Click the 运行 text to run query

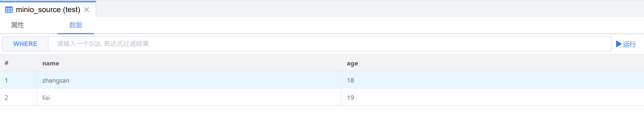pyautogui.click(x=629, y=44)
